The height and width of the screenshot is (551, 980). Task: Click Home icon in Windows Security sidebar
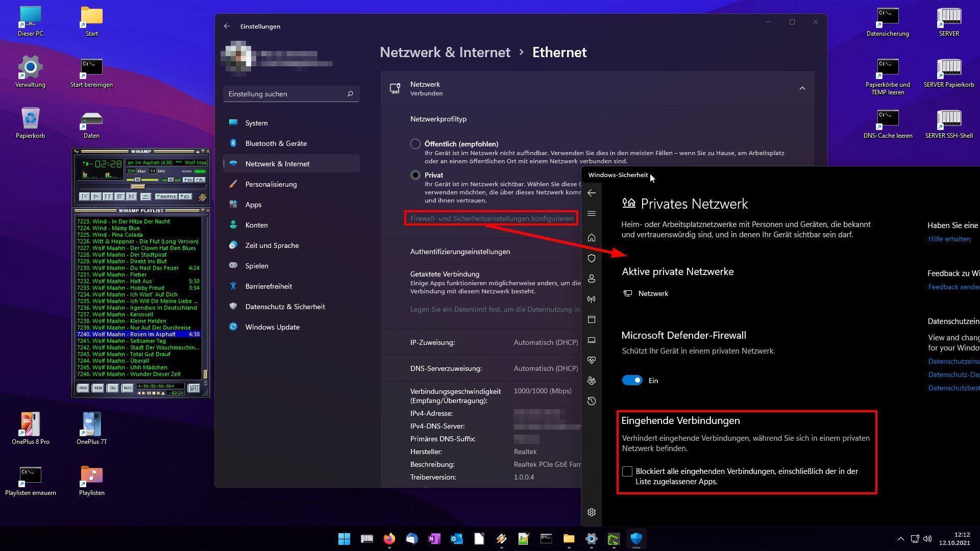tap(592, 238)
